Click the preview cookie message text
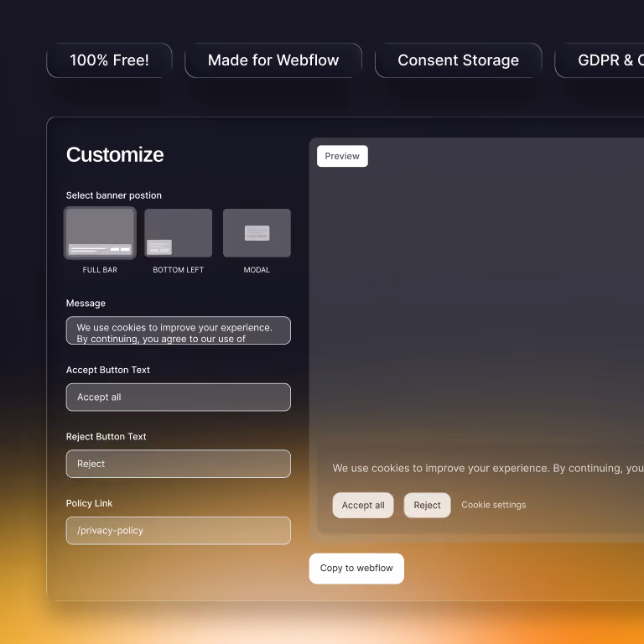Image resolution: width=644 pixels, height=644 pixels. coord(488,468)
